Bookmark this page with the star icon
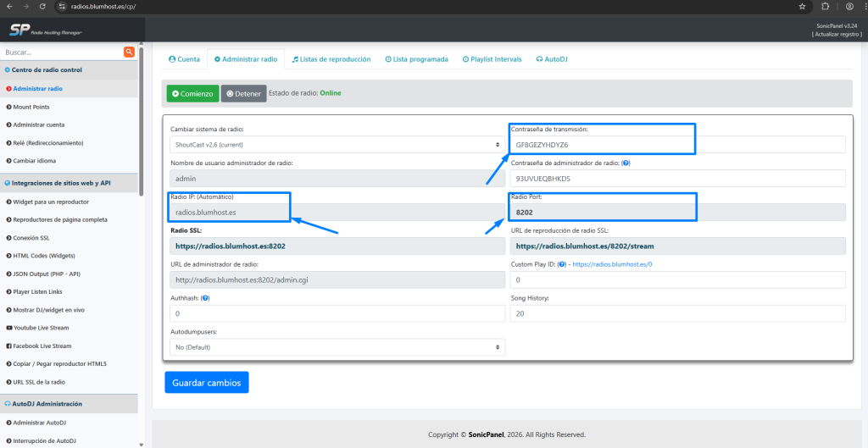Image resolution: width=868 pixels, height=448 pixels. [802, 6]
